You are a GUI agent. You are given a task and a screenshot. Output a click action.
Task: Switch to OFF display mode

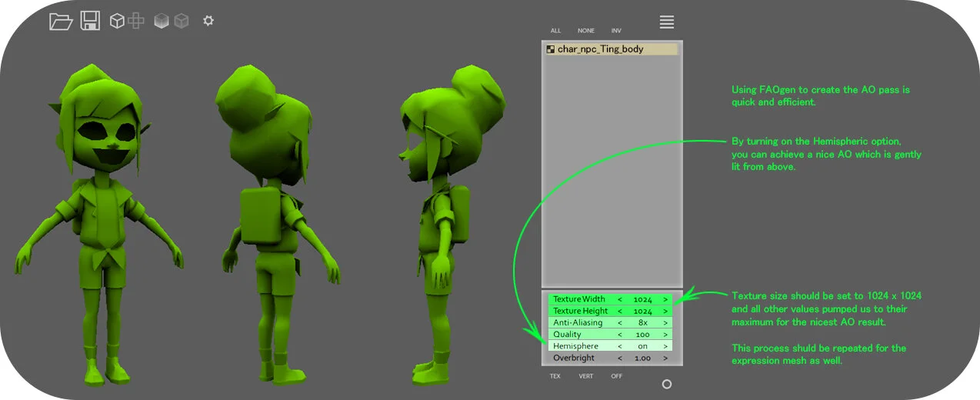(x=616, y=376)
